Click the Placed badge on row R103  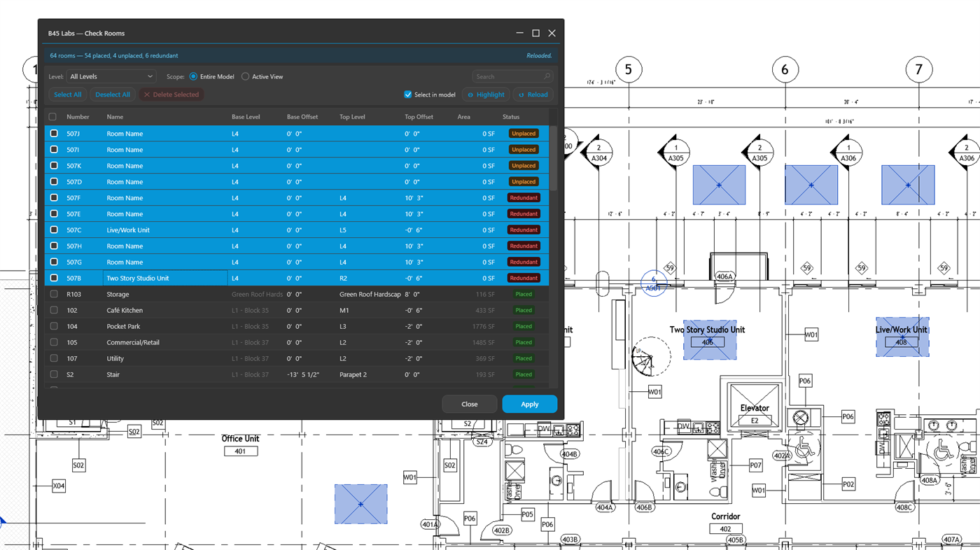(x=524, y=295)
